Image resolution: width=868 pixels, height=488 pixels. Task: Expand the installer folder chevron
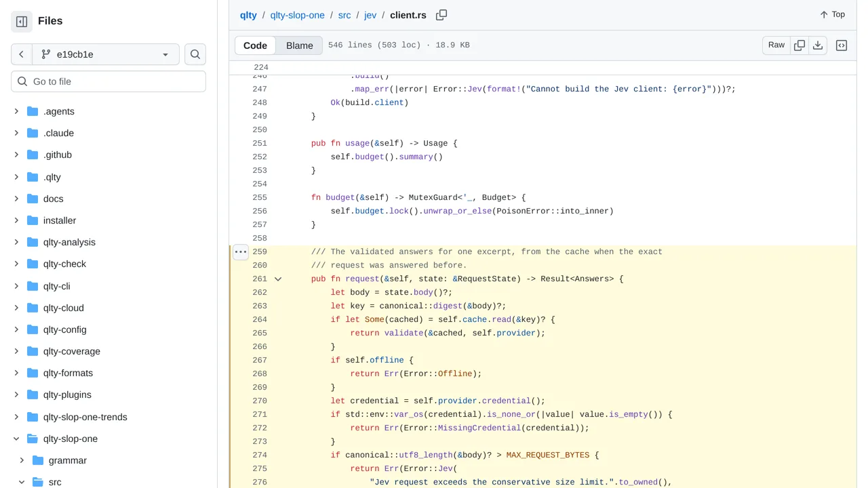pos(16,220)
